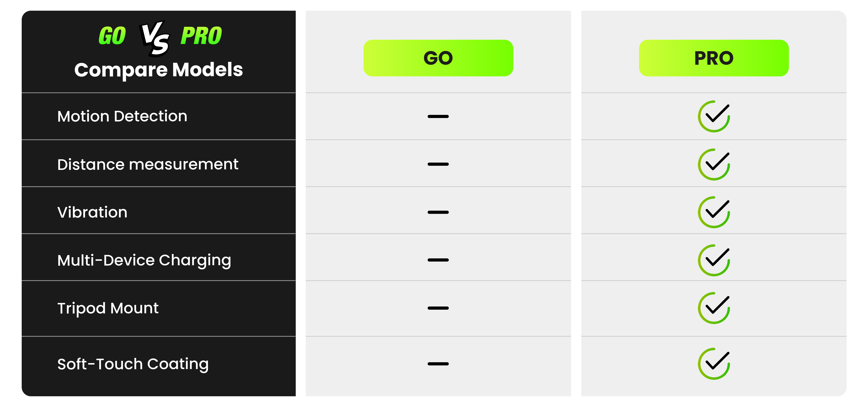Click the GO dash for Distance measurement
This screenshot has width=868, height=407.
(438, 164)
